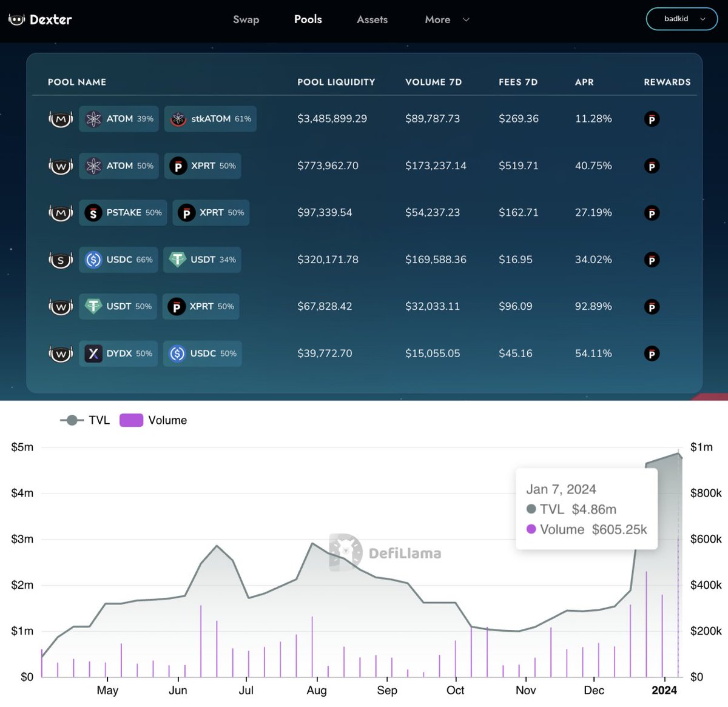This screenshot has width=728, height=707.
Task: Click the pool-type icon on ATOM/XPRT row
Action: 61,166
